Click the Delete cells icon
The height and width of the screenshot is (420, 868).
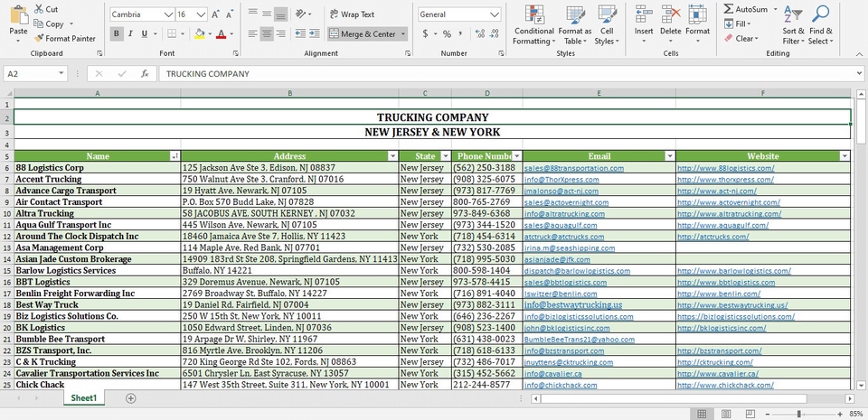[670, 14]
